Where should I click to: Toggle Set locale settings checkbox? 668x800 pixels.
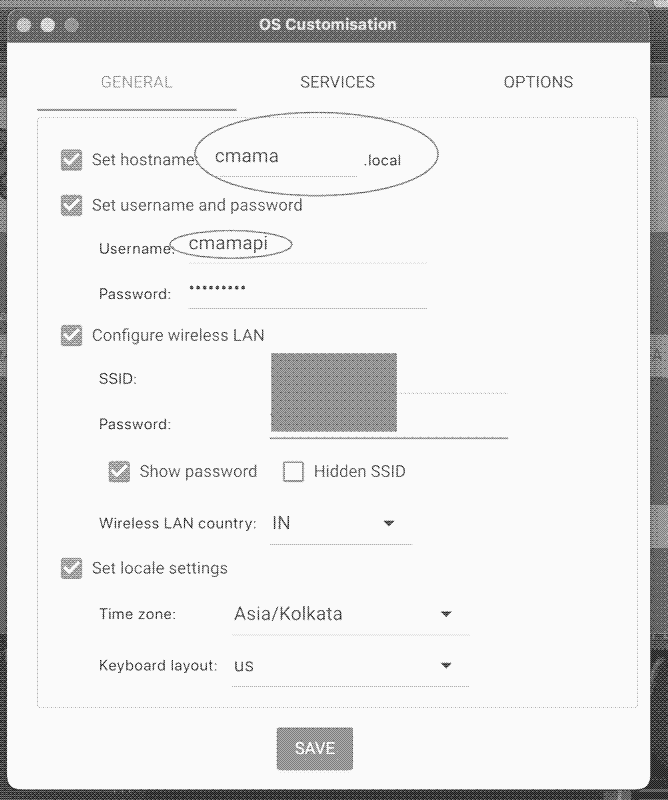pos(71,568)
